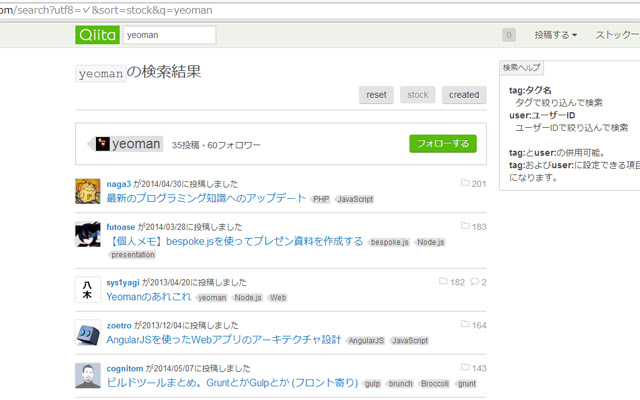Open the AngularJS Web app architecture article
The width and height of the screenshot is (640, 400).
tap(224, 340)
